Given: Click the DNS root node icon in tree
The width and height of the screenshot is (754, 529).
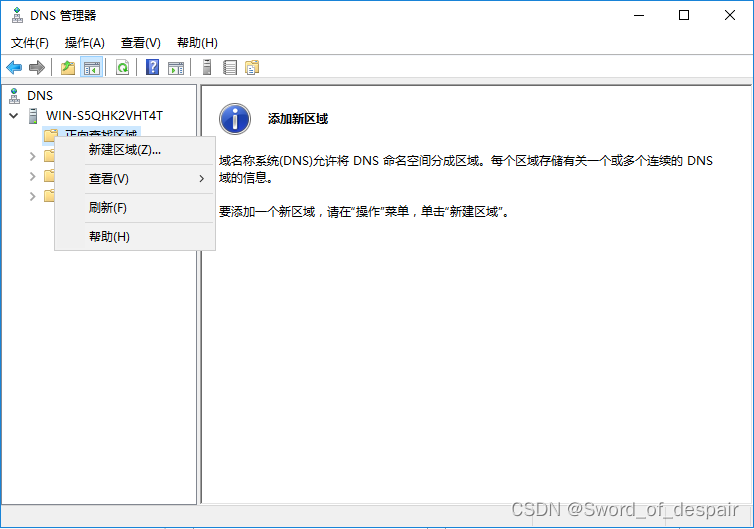Looking at the screenshot, I should 14,96.
